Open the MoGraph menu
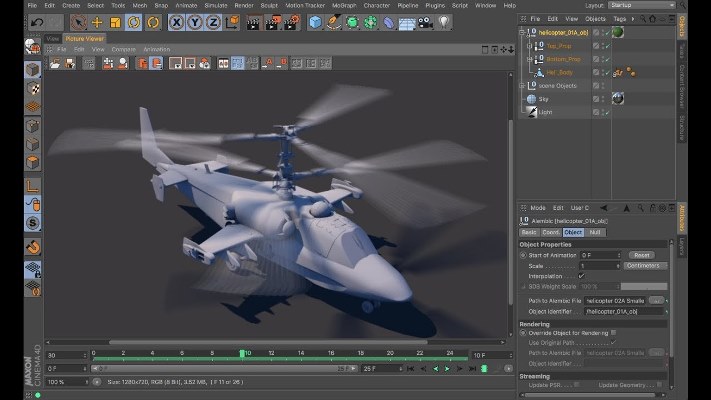The image size is (711, 400). coord(344,5)
